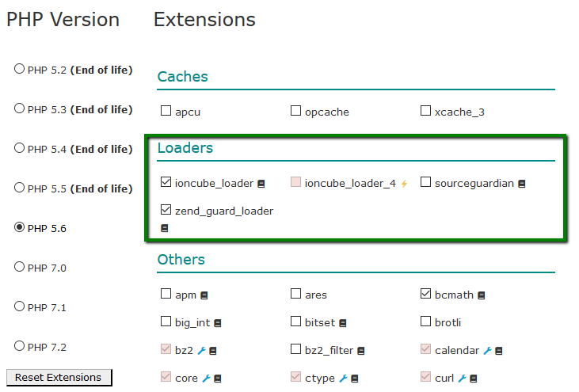Uncheck the ioncube_loader checkbox
The image size is (579, 392).
click(166, 182)
